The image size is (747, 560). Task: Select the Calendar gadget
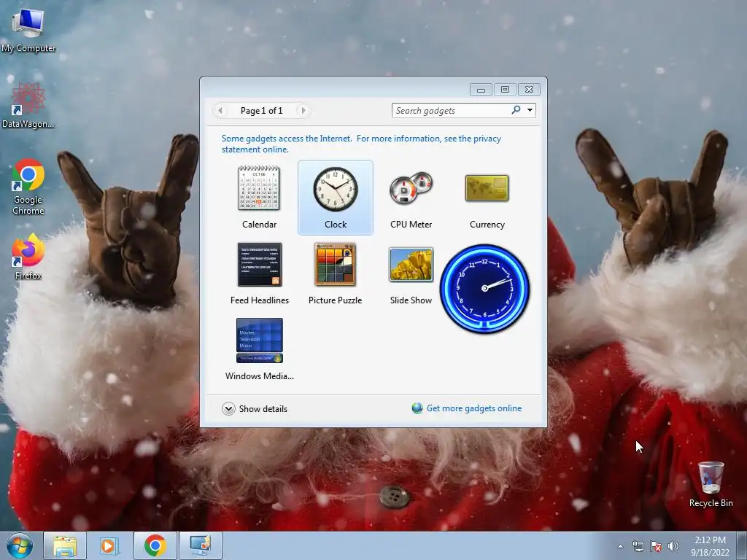[259, 197]
